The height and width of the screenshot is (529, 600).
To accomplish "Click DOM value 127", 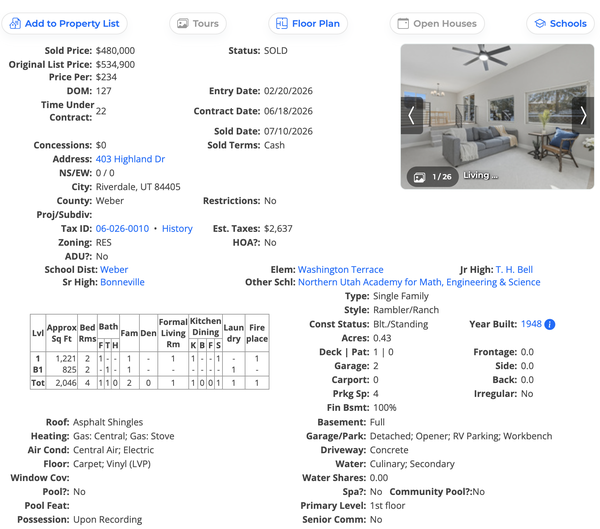I will [103, 91].
